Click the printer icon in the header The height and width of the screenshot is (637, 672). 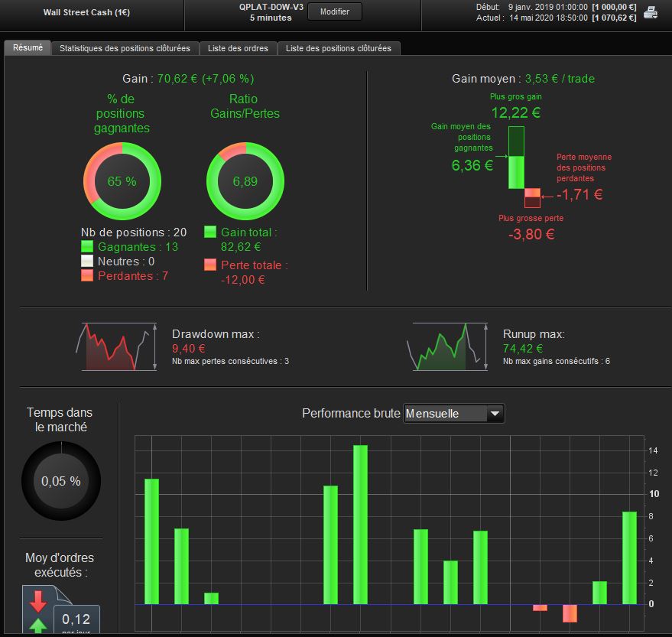(x=651, y=12)
